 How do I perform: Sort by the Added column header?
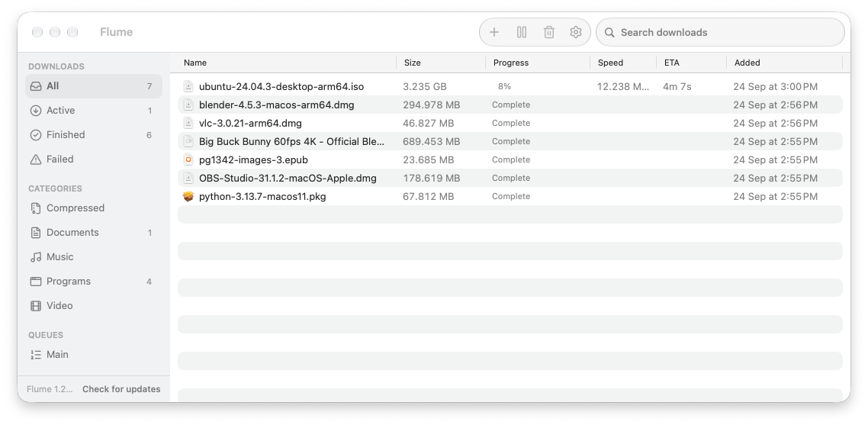coord(785,63)
